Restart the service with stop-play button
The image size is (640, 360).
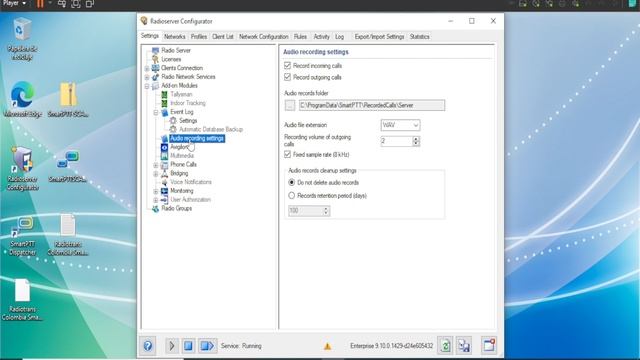tap(207, 346)
